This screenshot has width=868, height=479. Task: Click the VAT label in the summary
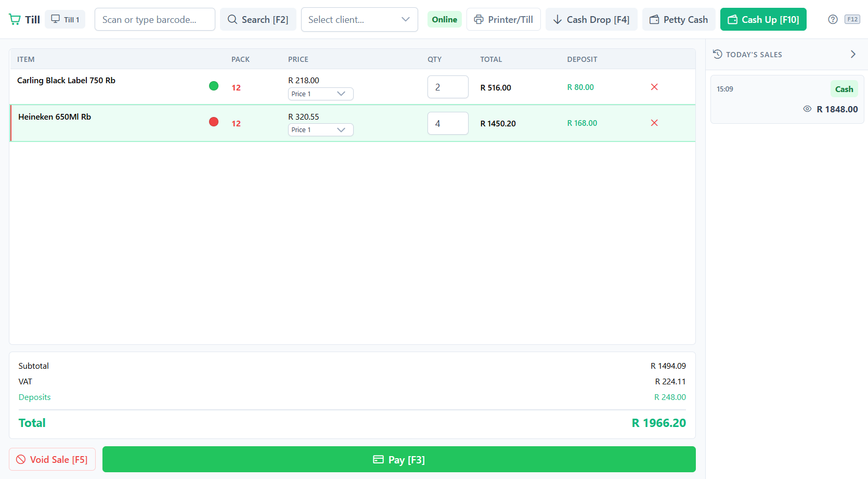[25, 382]
